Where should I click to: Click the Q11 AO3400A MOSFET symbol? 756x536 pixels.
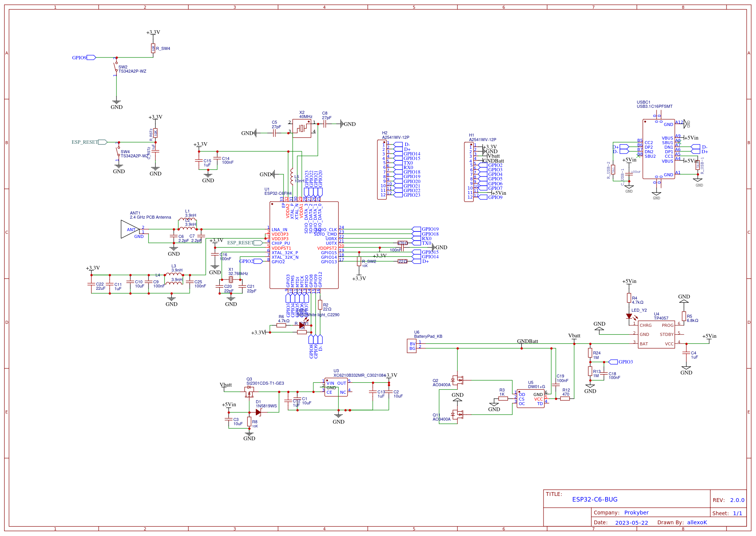[x=457, y=414]
